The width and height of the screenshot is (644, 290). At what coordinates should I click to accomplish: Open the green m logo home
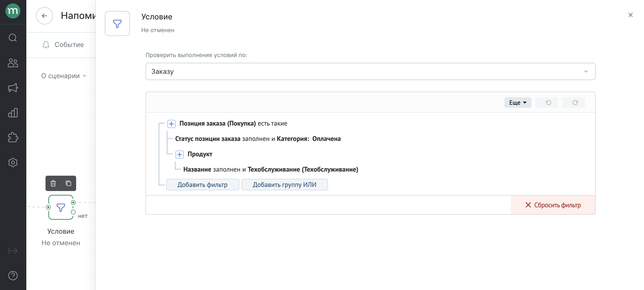(13, 11)
